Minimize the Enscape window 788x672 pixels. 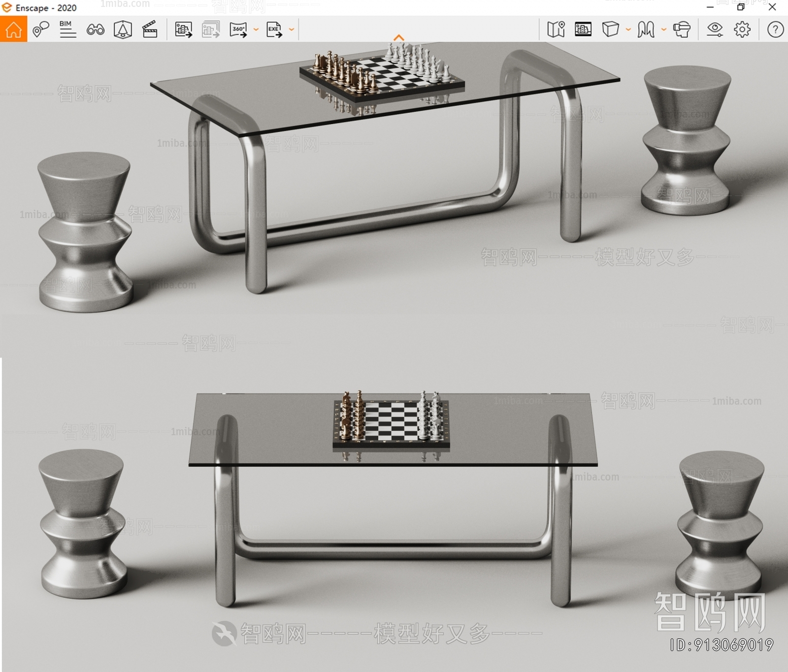click(x=710, y=7)
